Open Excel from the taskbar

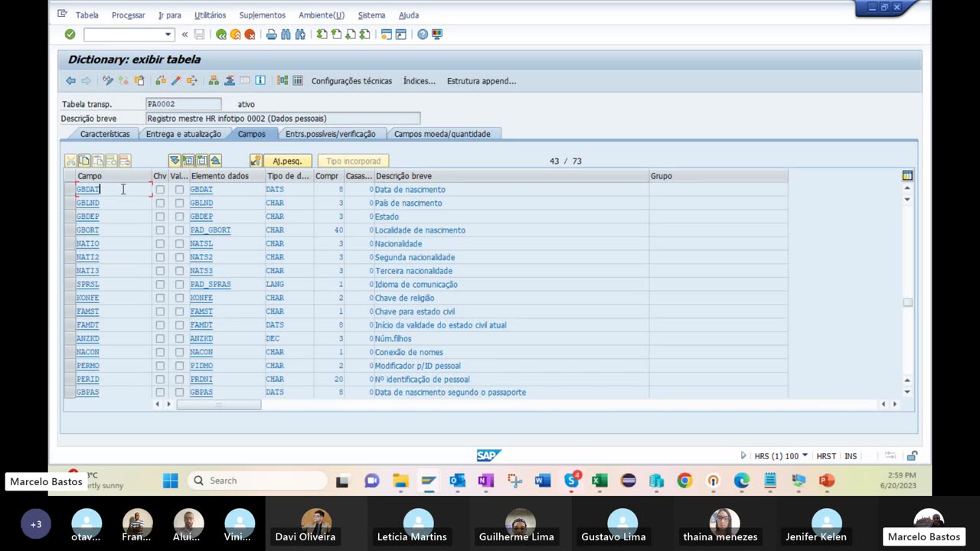pos(599,481)
